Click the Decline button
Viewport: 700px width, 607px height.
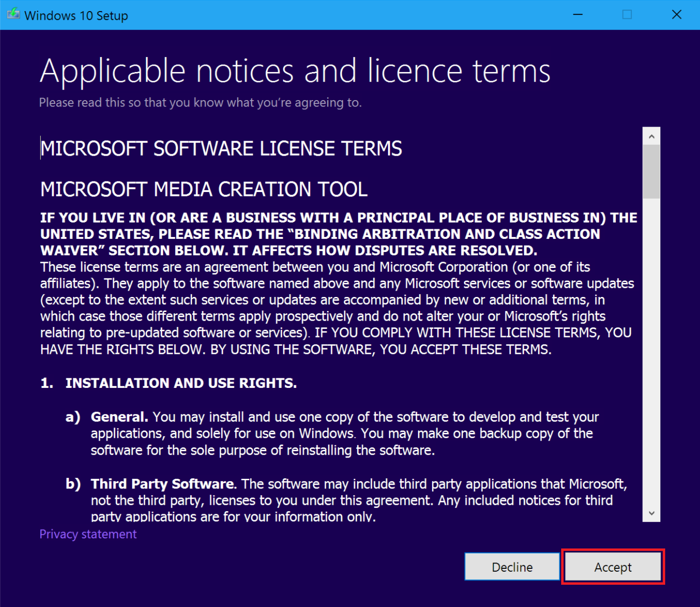[x=512, y=567]
